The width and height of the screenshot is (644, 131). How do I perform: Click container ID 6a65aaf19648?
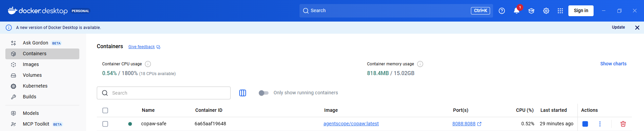tap(210, 124)
